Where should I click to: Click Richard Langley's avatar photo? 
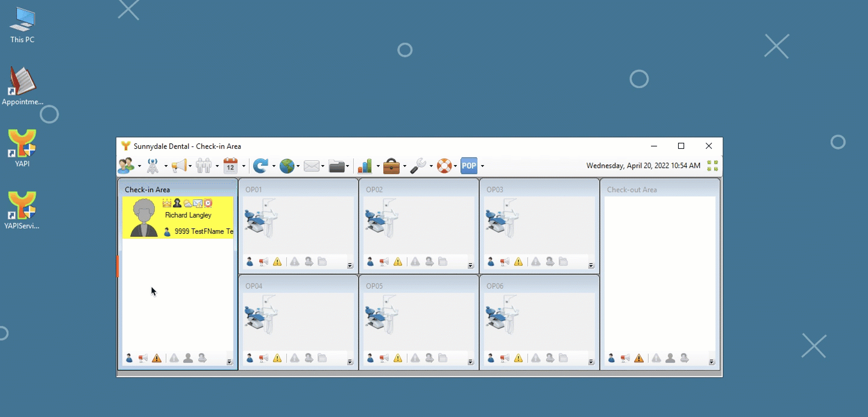(144, 218)
